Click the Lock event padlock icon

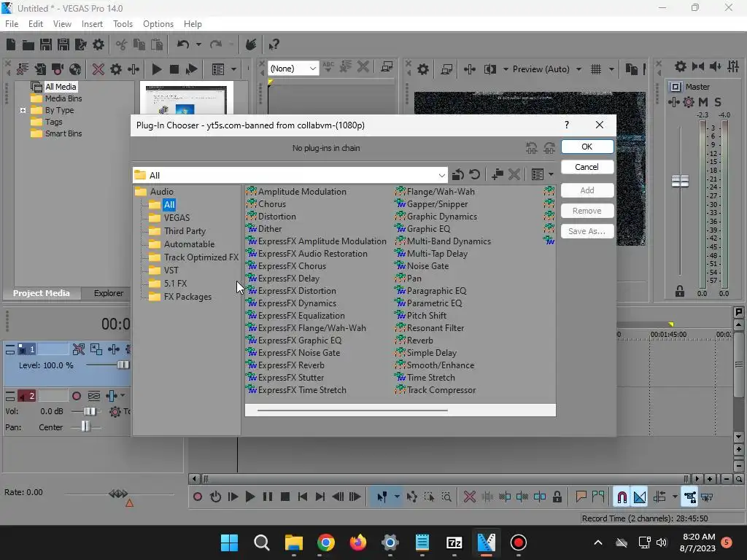[x=557, y=497]
